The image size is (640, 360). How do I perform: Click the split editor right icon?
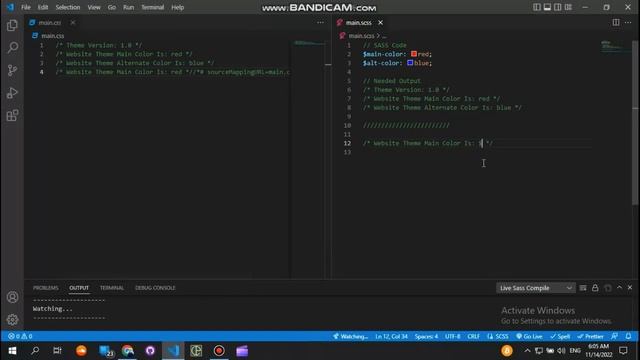tap(616, 22)
